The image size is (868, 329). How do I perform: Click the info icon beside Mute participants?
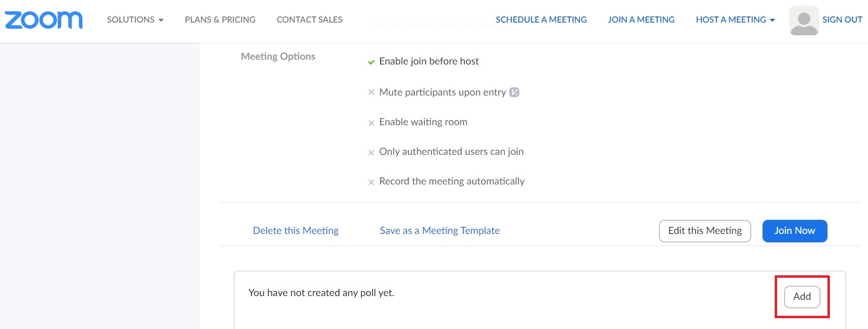tap(514, 92)
